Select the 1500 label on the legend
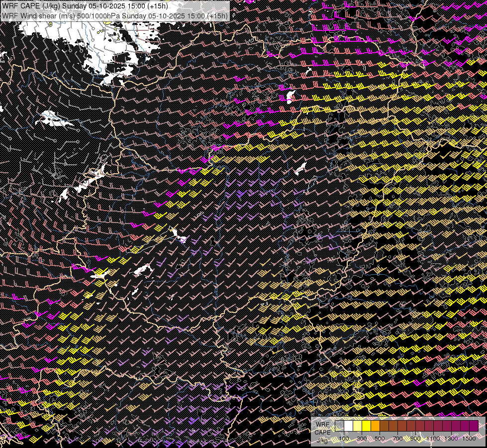 469,439
